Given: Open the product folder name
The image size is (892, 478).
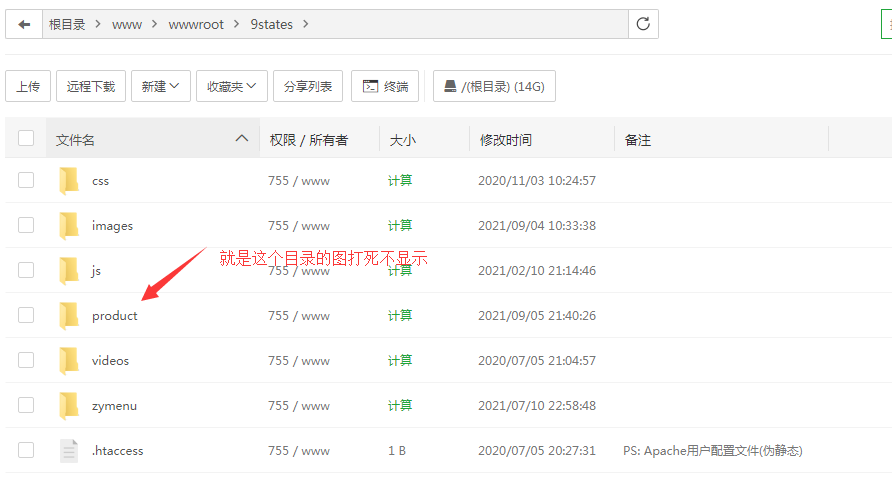Looking at the screenshot, I should pos(114,316).
